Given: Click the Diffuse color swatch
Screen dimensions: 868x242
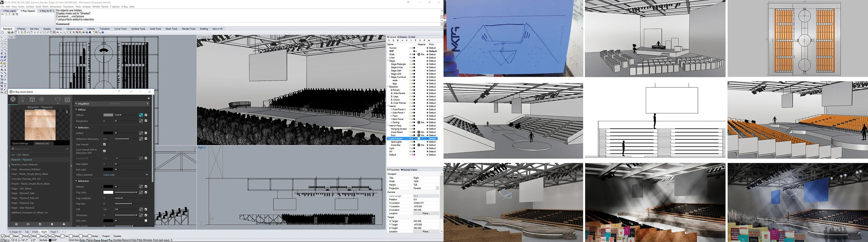Looking at the screenshot, I should [x=108, y=115].
